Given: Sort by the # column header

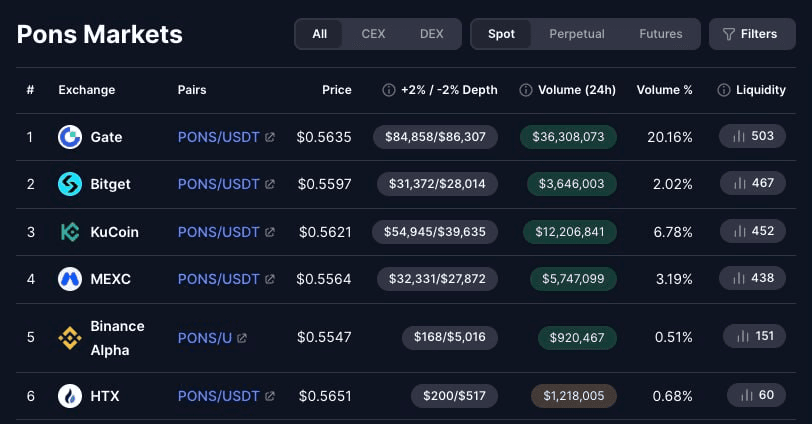Looking at the screenshot, I should (31, 90).
